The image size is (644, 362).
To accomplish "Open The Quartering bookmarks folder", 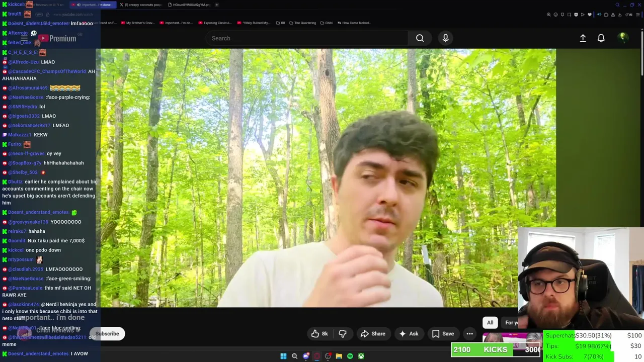I will [302, 23].
